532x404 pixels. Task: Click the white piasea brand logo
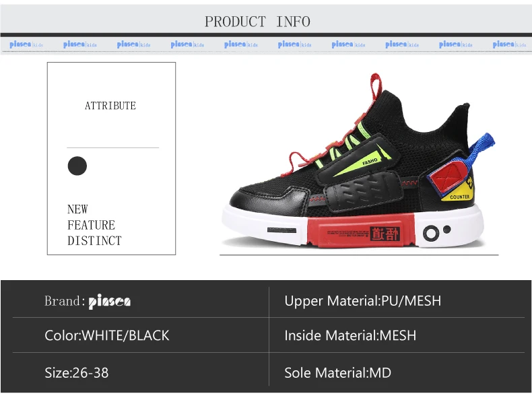tap(110, 301)
